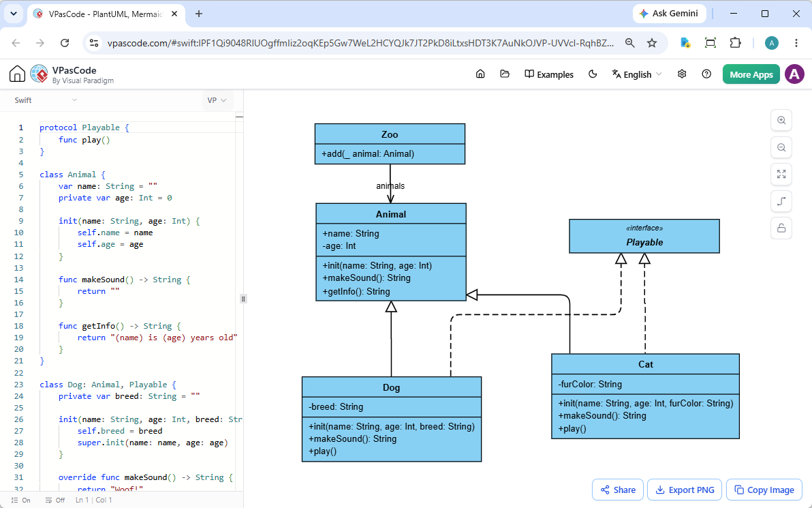812x508 pixels.
Task: Open browser extensions puzzle icon
Action: pyautogui.click(x=735, y=43)
